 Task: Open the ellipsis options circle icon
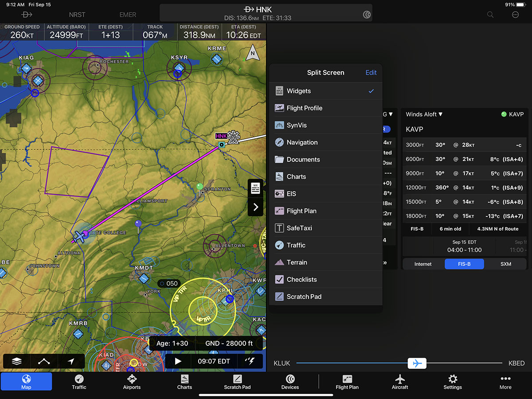(x=515, y=15)
